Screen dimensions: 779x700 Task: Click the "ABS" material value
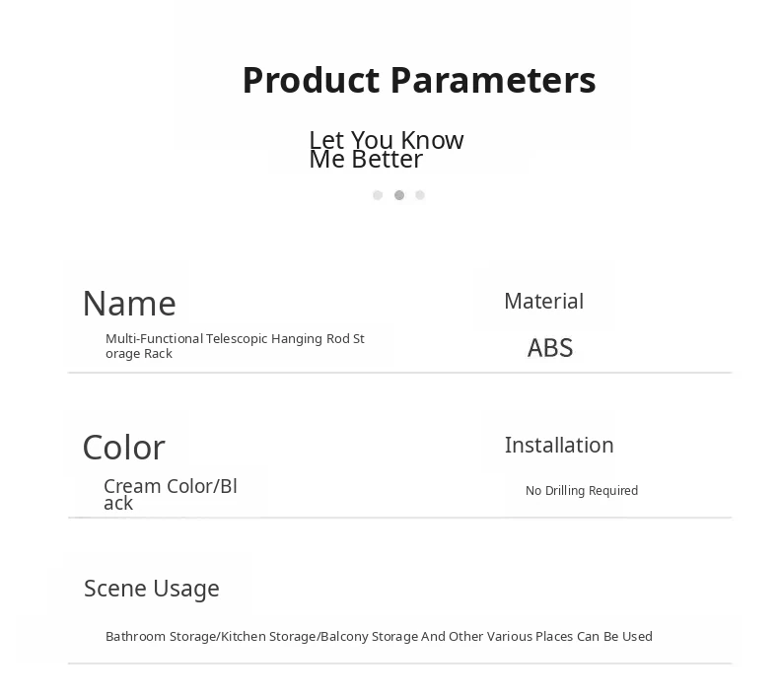point(550,348)
